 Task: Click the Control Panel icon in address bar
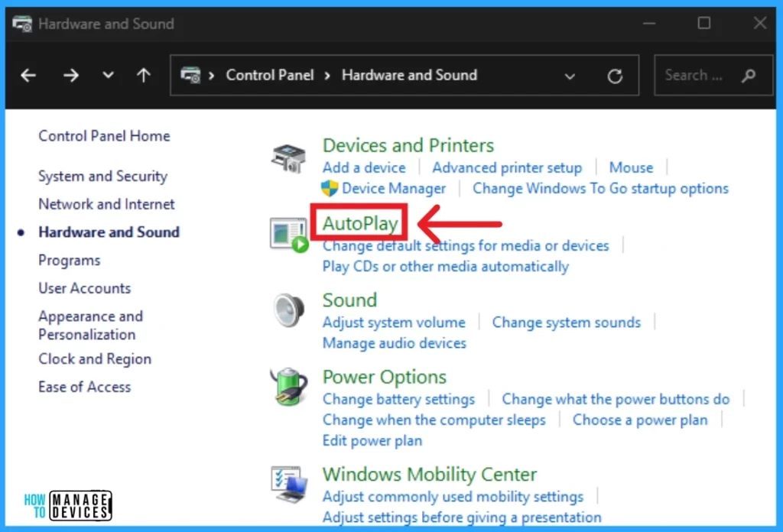coord(190,76)
